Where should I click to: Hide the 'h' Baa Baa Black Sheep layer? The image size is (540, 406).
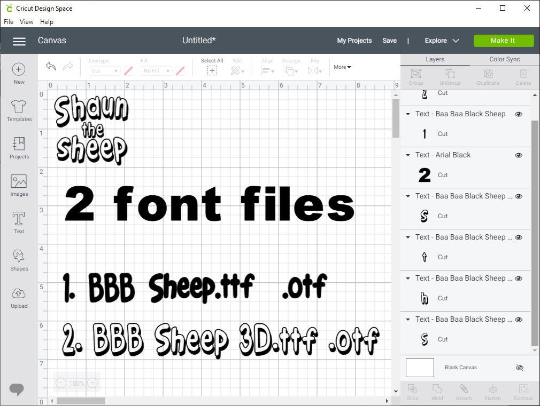tap(519, 278)
